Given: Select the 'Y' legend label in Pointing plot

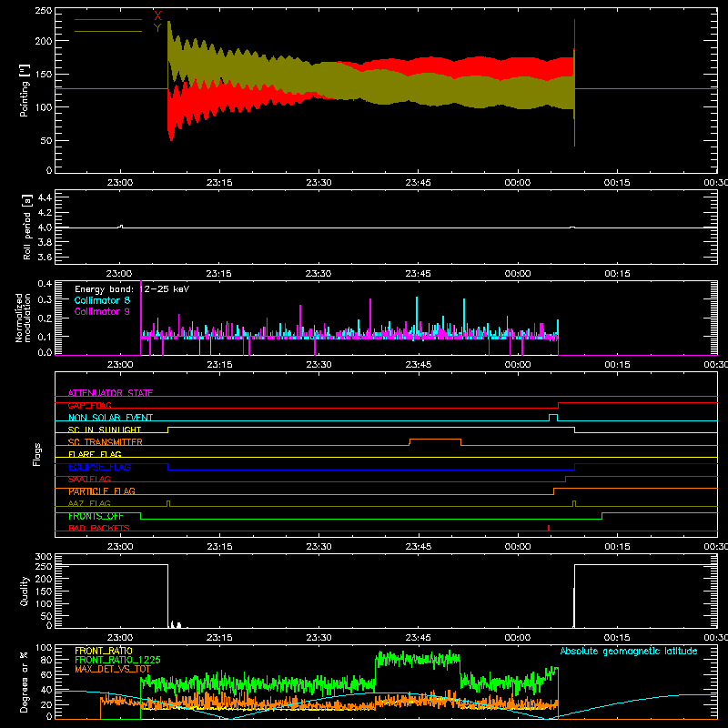Looking at the screenshot, I should (157, 28).
